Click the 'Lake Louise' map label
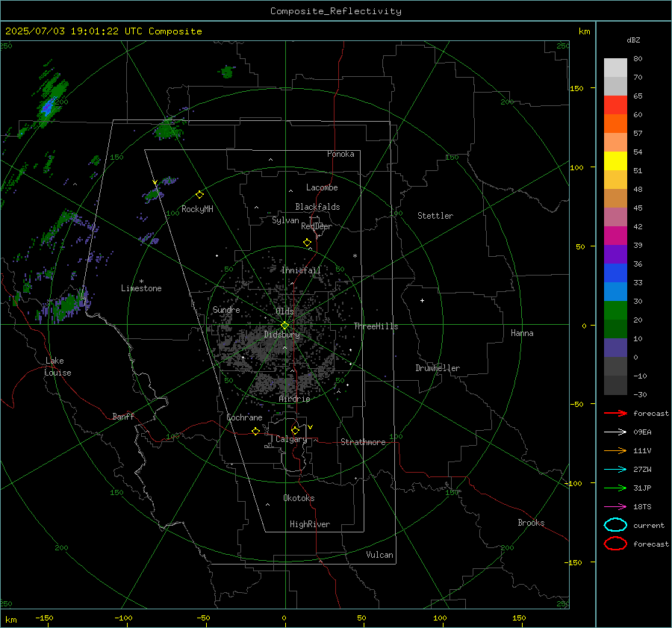 (x=57, y=367)
